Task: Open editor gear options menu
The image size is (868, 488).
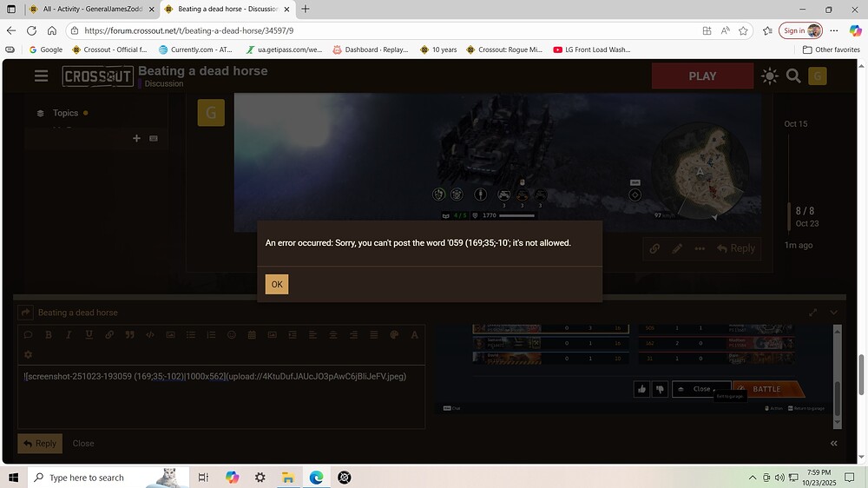Action: click(28, 354)
